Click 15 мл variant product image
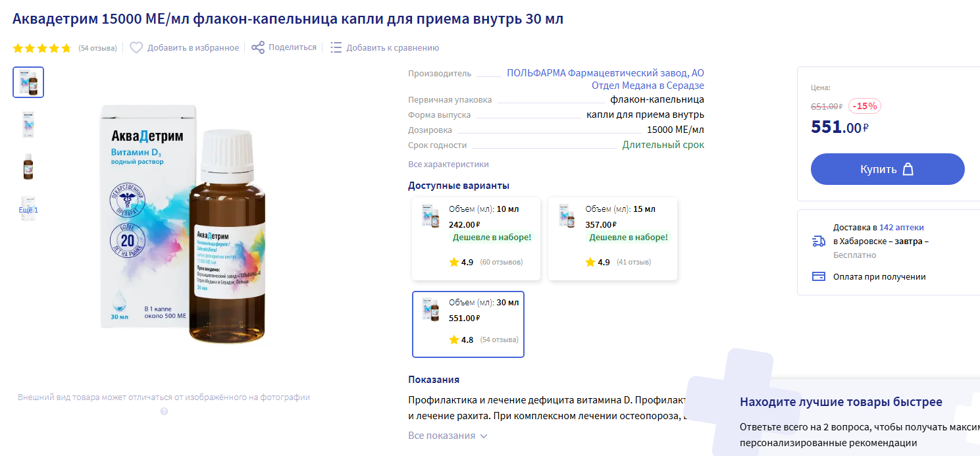This screenshot has height=456, width=980. pos(567,216)
